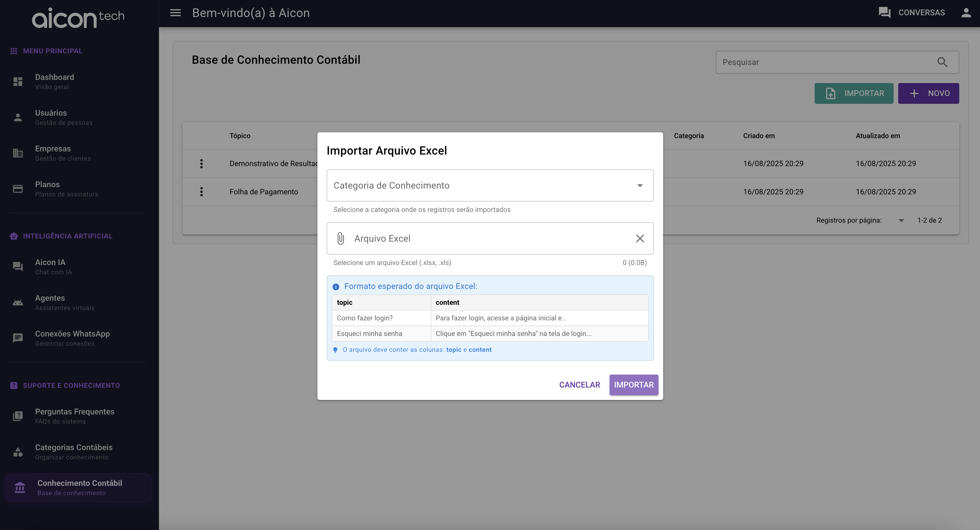Navigate to Categorias Contábeis
Screen dimensions: 980x530
point(73,452)
